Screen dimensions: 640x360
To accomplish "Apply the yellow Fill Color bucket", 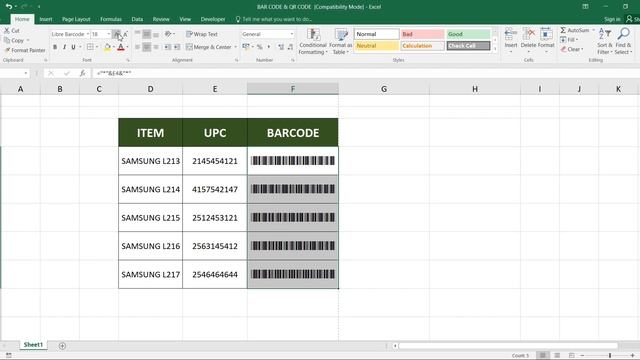I will point(107,47).
